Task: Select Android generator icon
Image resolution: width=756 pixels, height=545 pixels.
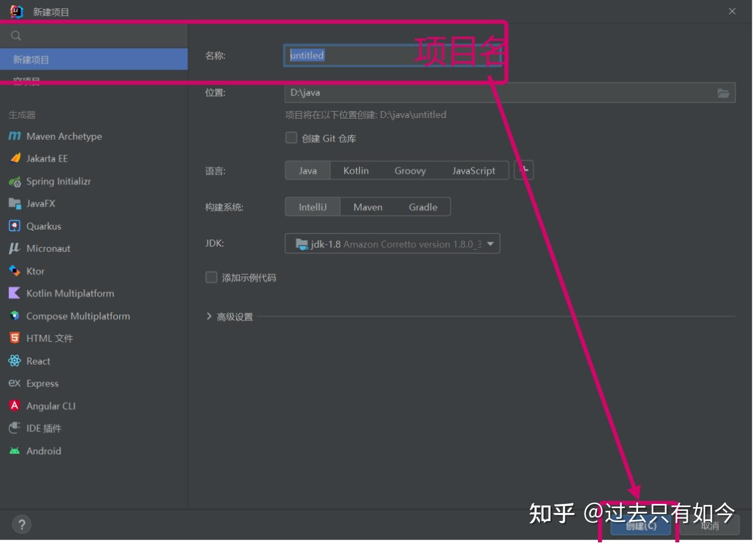Action: (15, 451)
